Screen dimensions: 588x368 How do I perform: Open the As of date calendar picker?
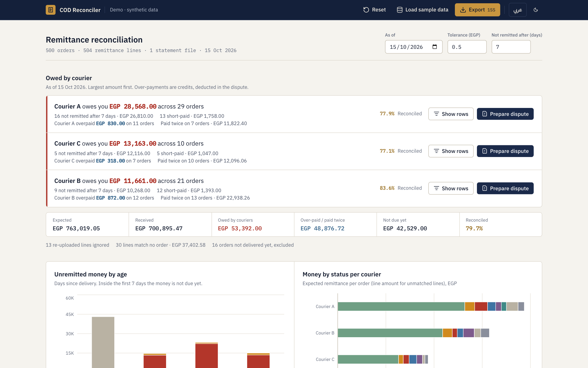tap(435, 47)
